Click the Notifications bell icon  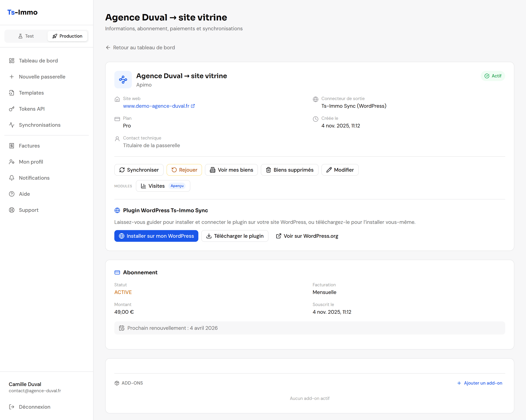coord(12,178)
